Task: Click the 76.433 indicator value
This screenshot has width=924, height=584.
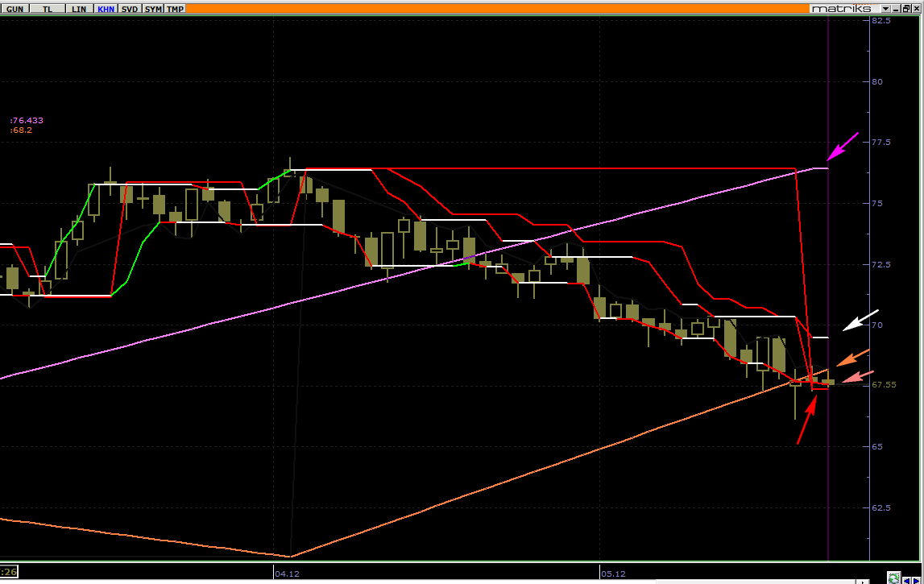Action: pos(27,120)
